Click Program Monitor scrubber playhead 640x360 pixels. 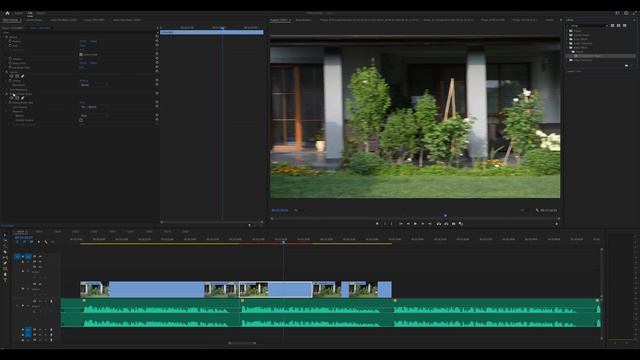point(445,216)
